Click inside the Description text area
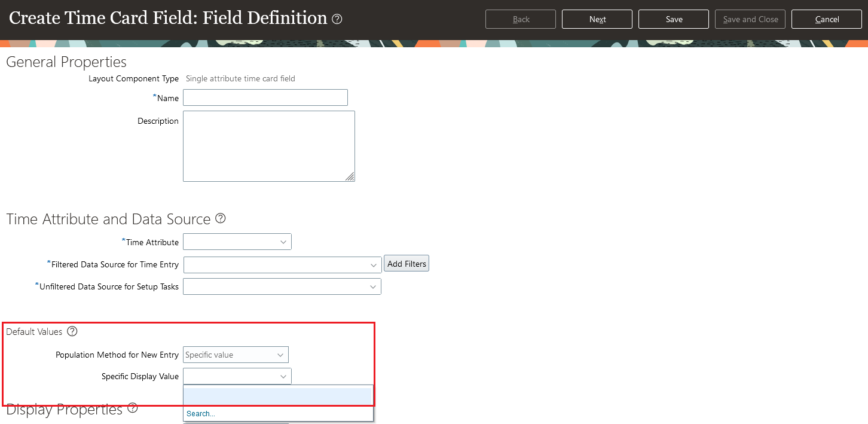The width and height of the screenshot is (868, 424). coord(268,145)
